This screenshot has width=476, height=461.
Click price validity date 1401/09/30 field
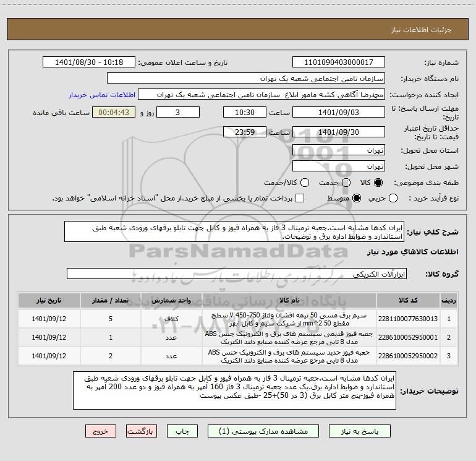tap(339, 132)
